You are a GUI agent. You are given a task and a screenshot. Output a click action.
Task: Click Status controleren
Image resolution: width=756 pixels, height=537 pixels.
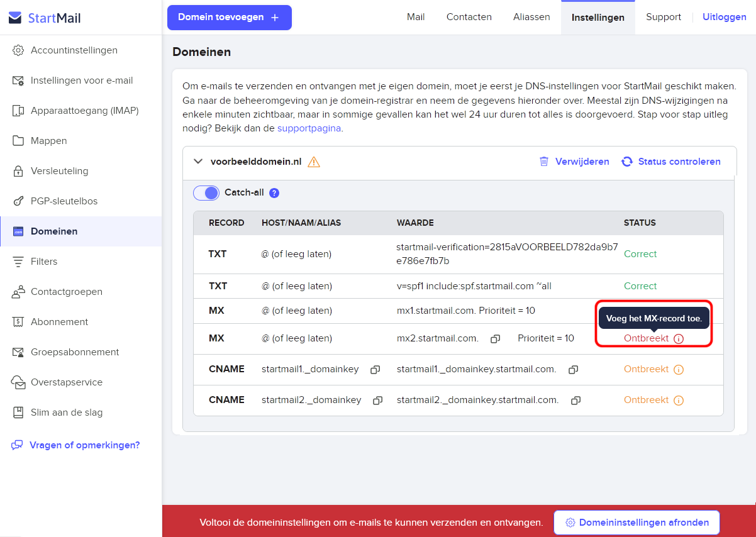click(671, 162)
